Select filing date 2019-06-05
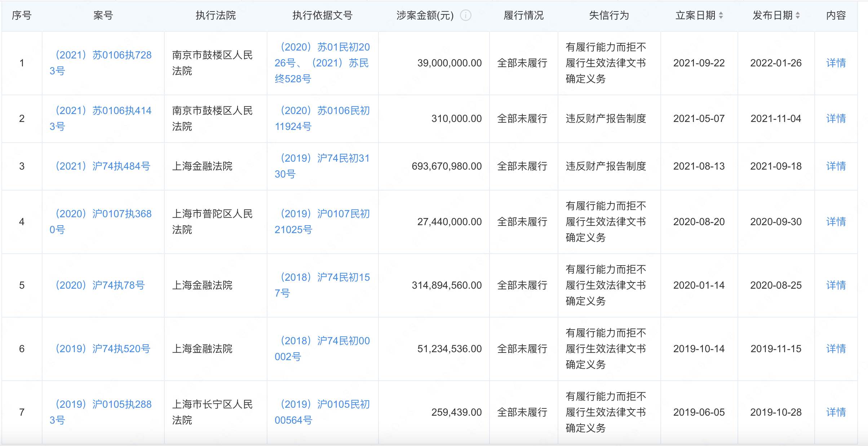Image resolution: width=868 pixels, height=446 pixels. (x=699, y=412)
